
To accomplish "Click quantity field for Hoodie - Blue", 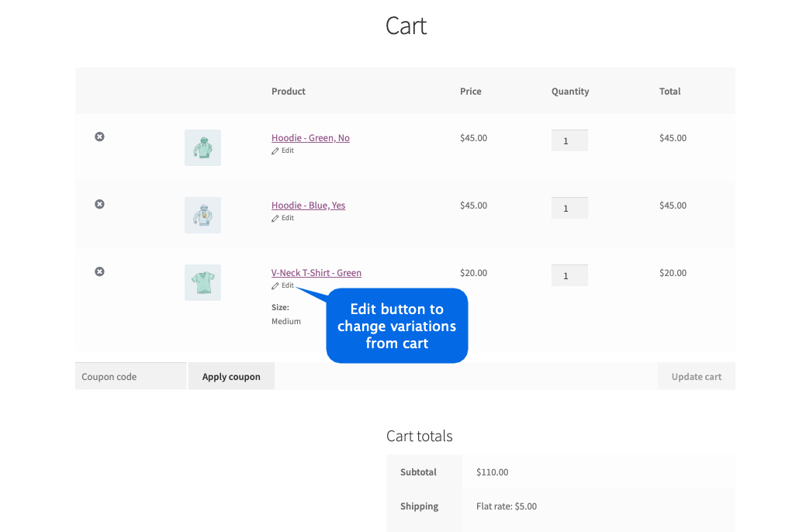I will tap(569, 208).
